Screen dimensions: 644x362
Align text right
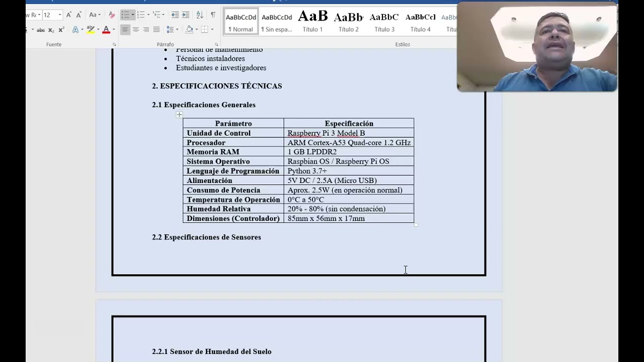[x=146, y=30]
